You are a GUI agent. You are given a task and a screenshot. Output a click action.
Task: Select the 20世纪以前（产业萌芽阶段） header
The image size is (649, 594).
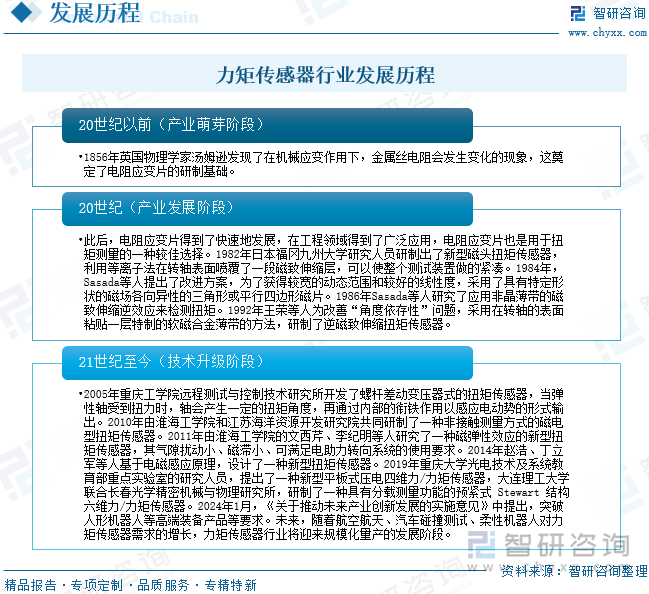tap(267, 125)
